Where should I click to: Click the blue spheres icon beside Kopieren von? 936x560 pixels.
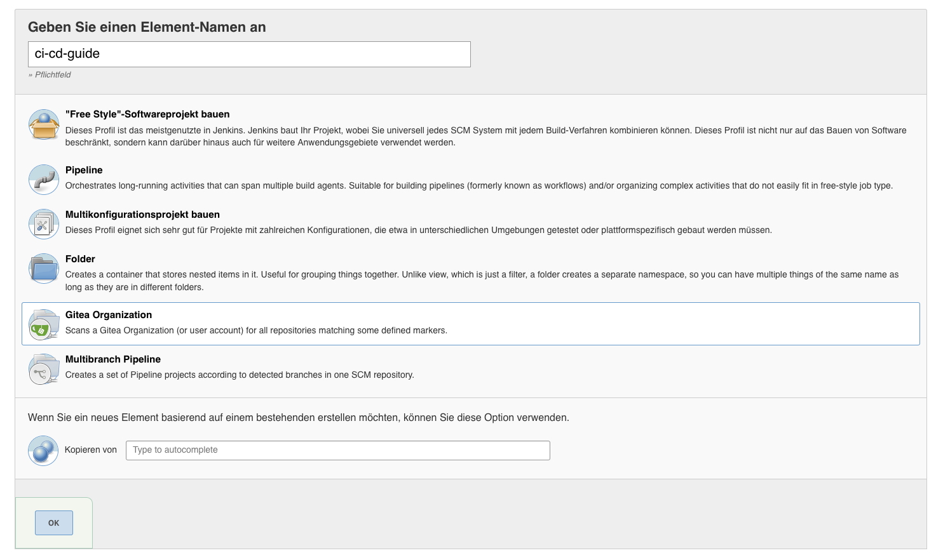click(43, 451)
